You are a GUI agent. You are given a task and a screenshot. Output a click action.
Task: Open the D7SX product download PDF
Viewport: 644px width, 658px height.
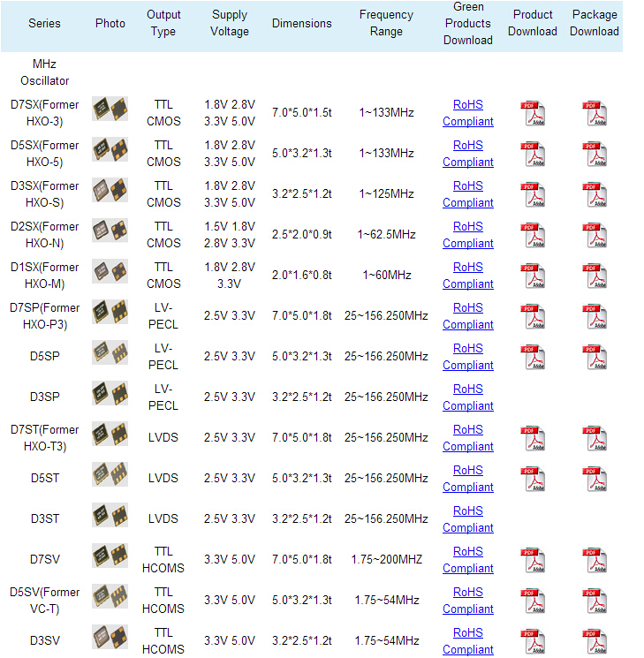click(x=533, y=113)
